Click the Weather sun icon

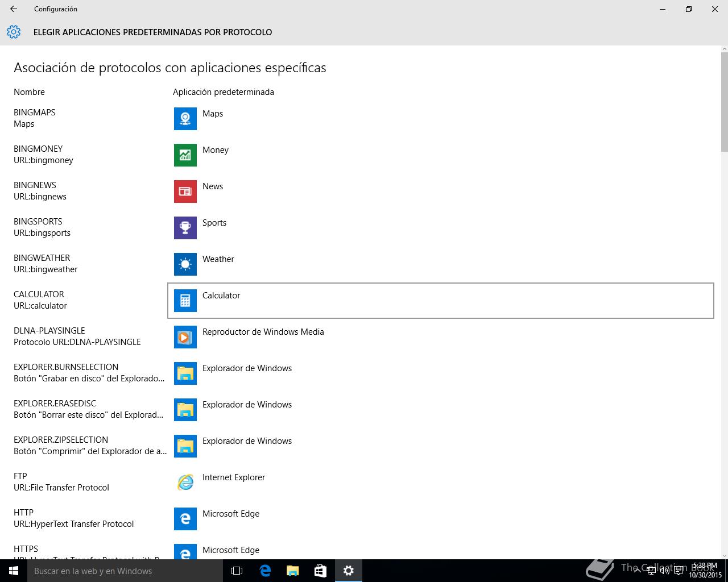coord(185,264)
